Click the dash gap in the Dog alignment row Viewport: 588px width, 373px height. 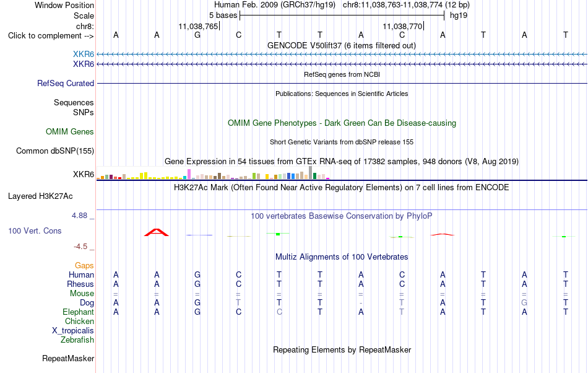click(x=361, y=303)
